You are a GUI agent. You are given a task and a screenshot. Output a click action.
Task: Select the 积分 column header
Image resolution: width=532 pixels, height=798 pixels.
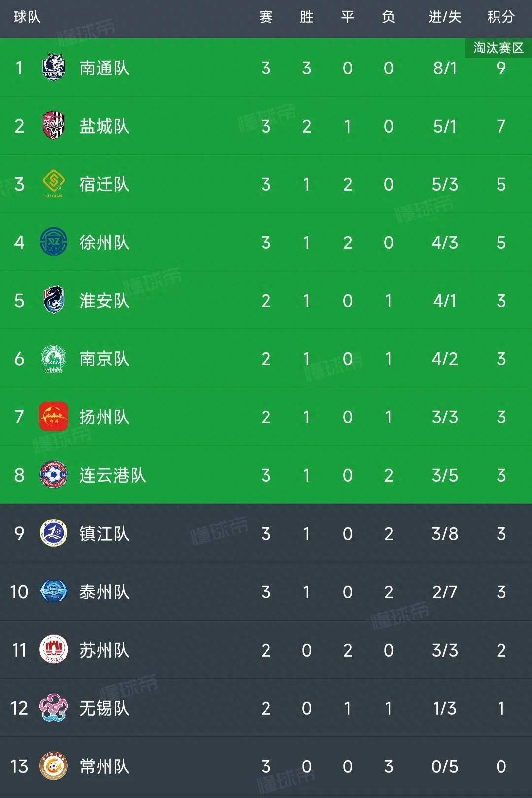point(501,17)
